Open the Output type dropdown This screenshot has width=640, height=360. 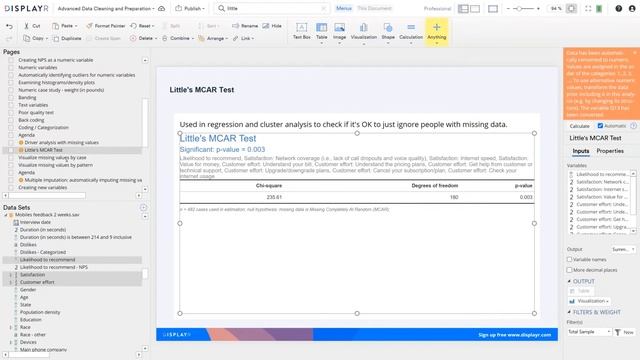click(x=623, y=249)
